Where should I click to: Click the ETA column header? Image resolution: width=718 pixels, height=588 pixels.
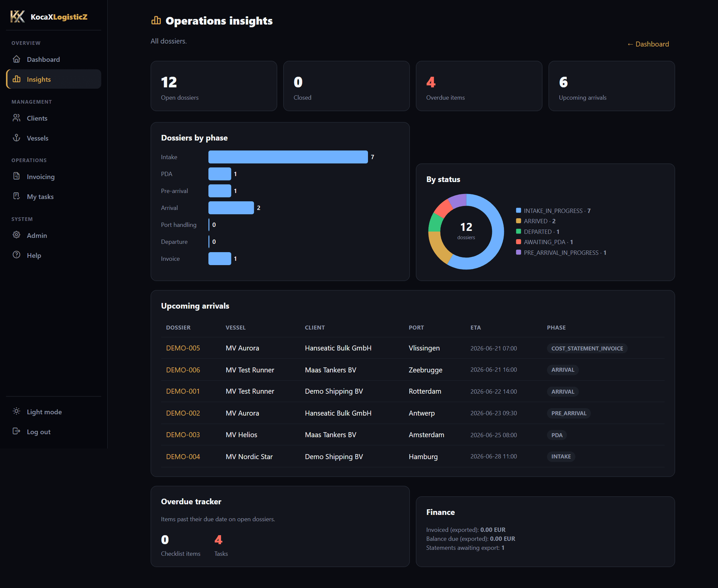click(475, 328)
